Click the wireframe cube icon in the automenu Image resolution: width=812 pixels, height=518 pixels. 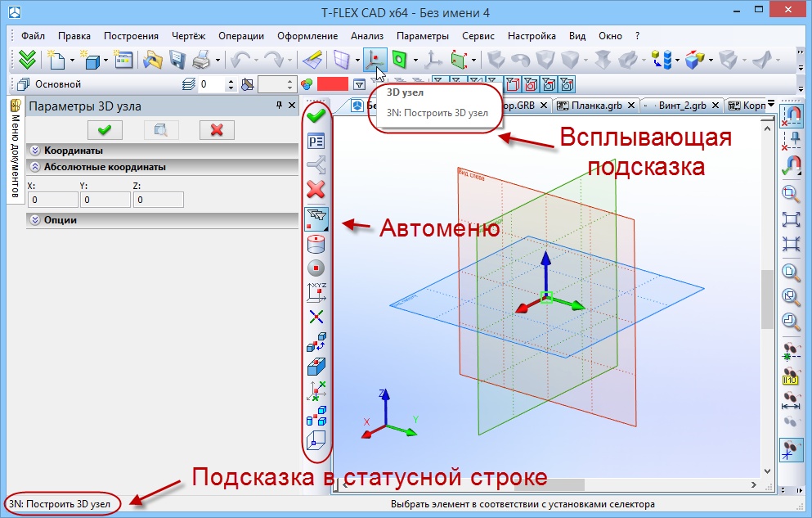(x=316, y=441)
